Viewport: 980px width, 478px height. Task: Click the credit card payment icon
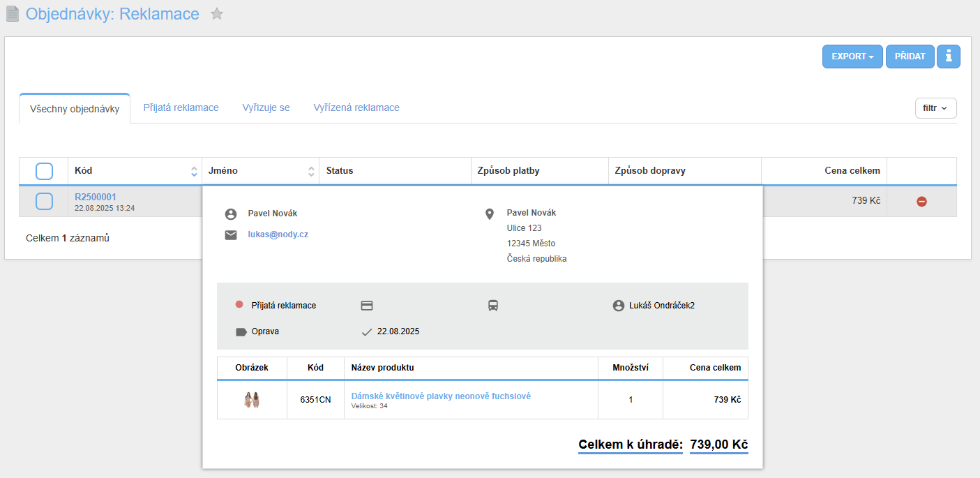pyautogui.click(x=367, y=306)
